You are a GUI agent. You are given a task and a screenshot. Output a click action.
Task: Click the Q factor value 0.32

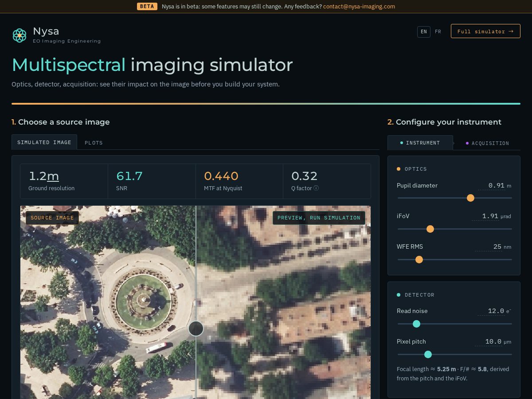304,176
